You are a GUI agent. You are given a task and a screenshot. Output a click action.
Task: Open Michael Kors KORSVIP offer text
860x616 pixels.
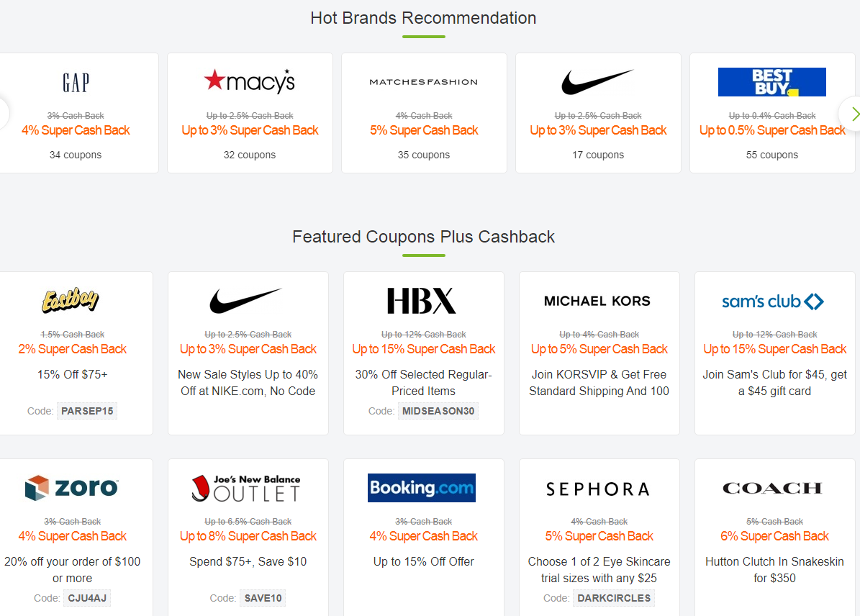pyautogui.click(x=599, y=383)
